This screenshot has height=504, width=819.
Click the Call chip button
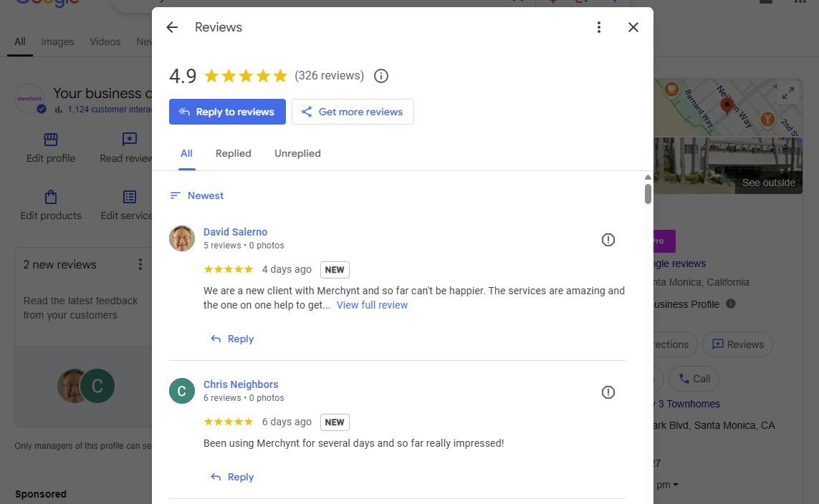point(694,379)
